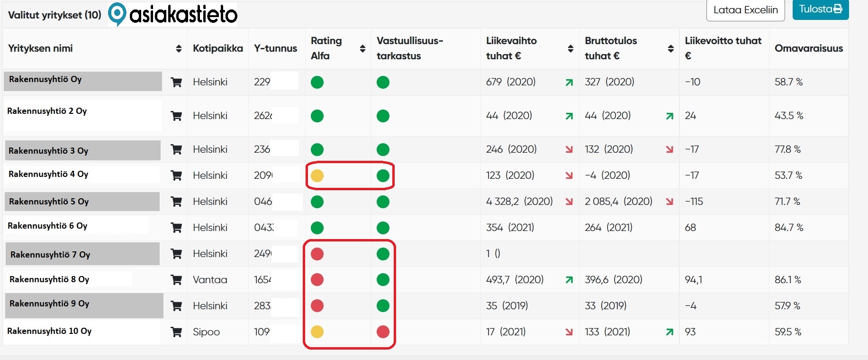868x360 pixels.
Task: Click the asiakastieto logo
Action: [173, 14]
